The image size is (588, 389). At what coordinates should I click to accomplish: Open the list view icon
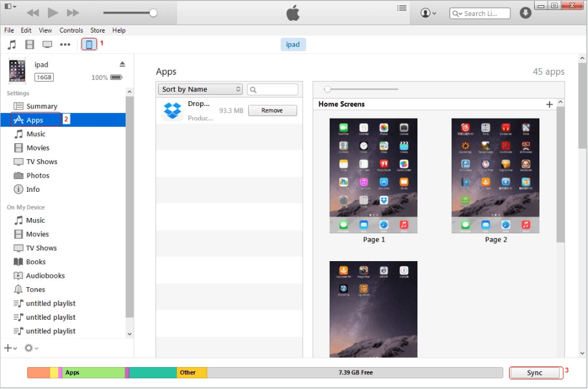pos(402,9)
